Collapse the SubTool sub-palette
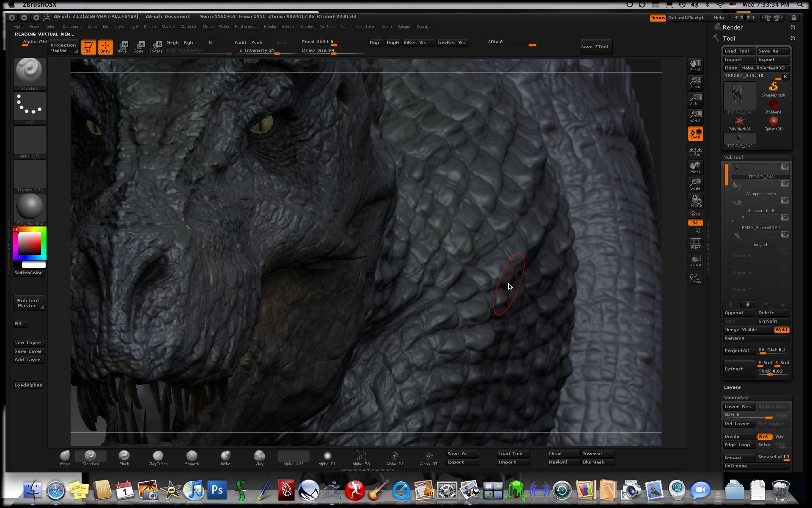 (x=733, y=157)
